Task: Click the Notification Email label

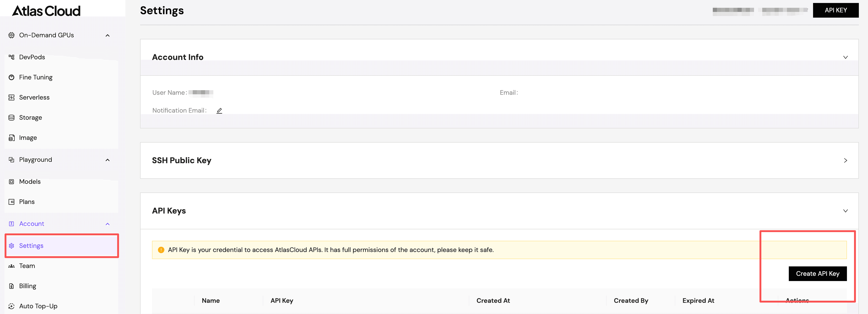Action: [179, 111]
